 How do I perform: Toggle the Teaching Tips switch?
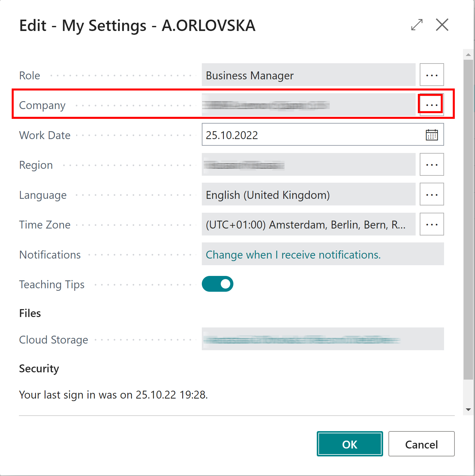[x=217, y=284]
